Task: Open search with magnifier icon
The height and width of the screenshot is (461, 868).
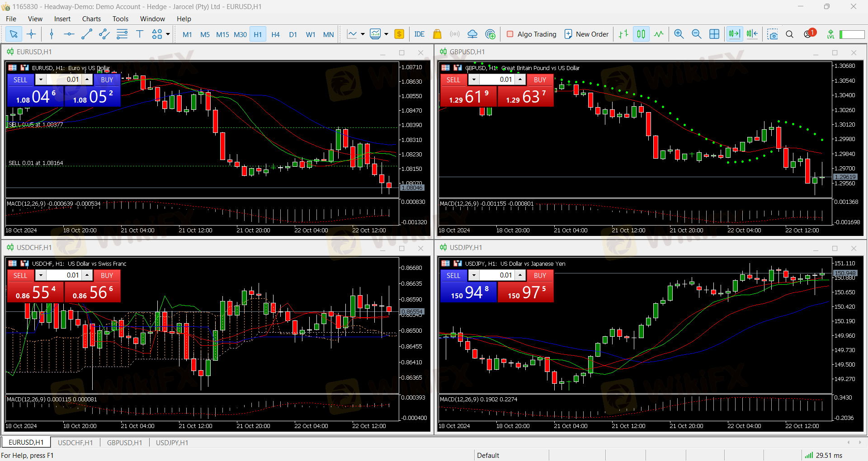Action: coord(790,34)
